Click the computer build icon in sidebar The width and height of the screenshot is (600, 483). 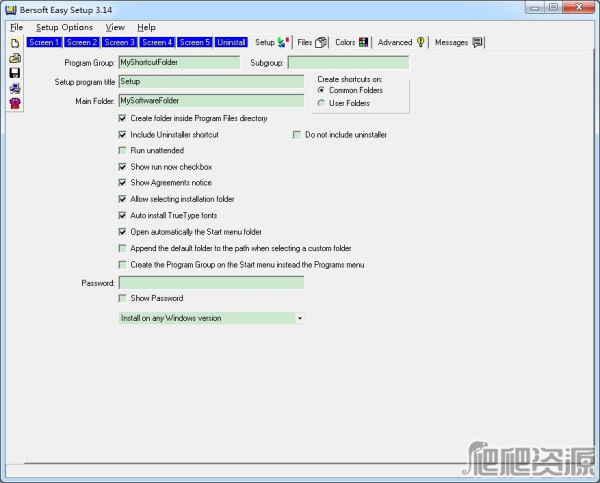pos(14,88)
